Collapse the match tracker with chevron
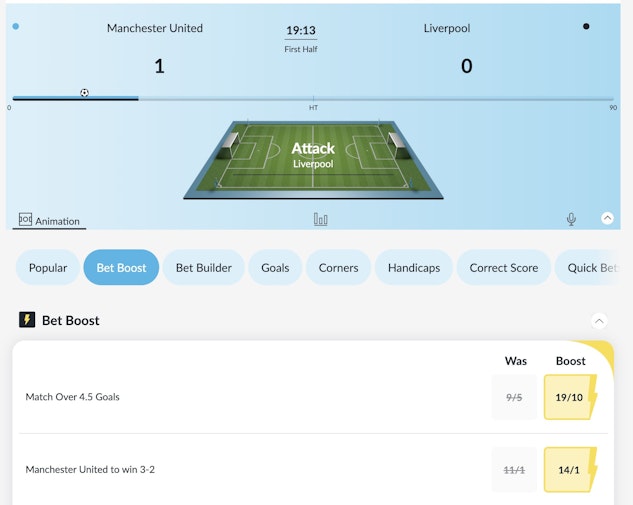633x505 pixels. pos(607,218)
